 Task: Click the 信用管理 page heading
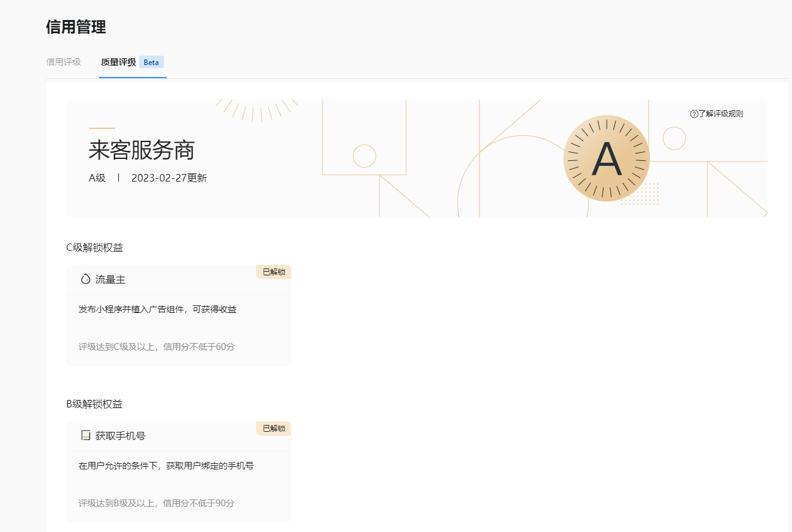76,27
